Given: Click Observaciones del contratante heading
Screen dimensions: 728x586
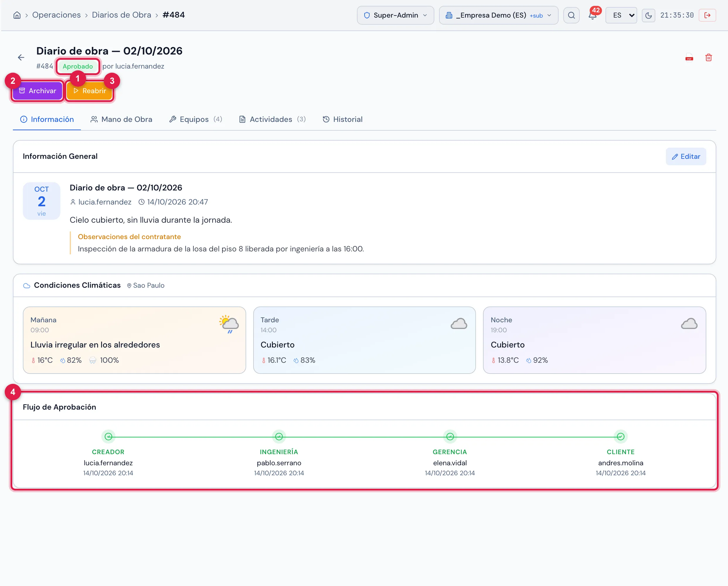Looking at the screenshot, I should 129,237.
